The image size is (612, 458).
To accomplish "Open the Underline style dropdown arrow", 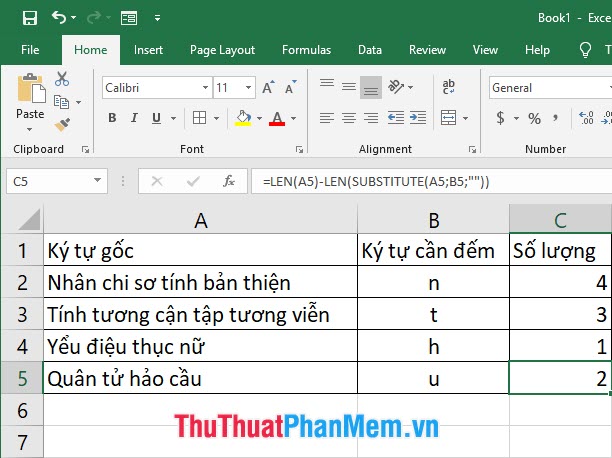I will [x=173, y=118].
